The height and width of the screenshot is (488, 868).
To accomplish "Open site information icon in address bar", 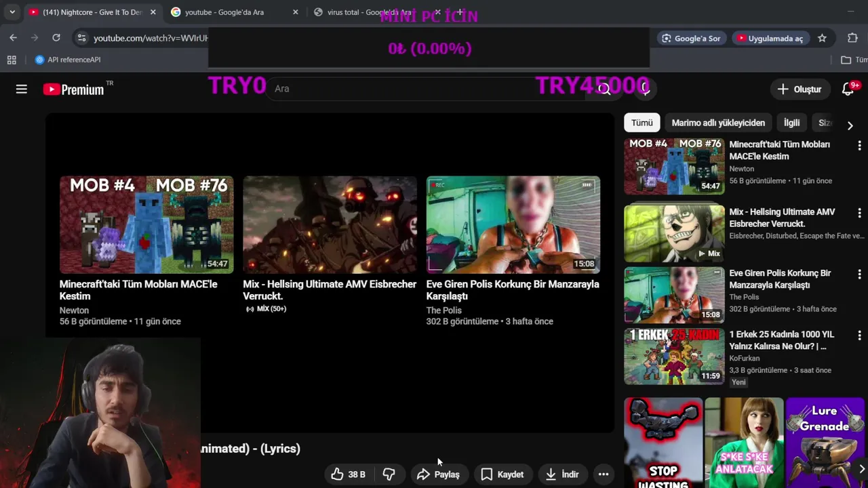I will [x=81, y=38].
